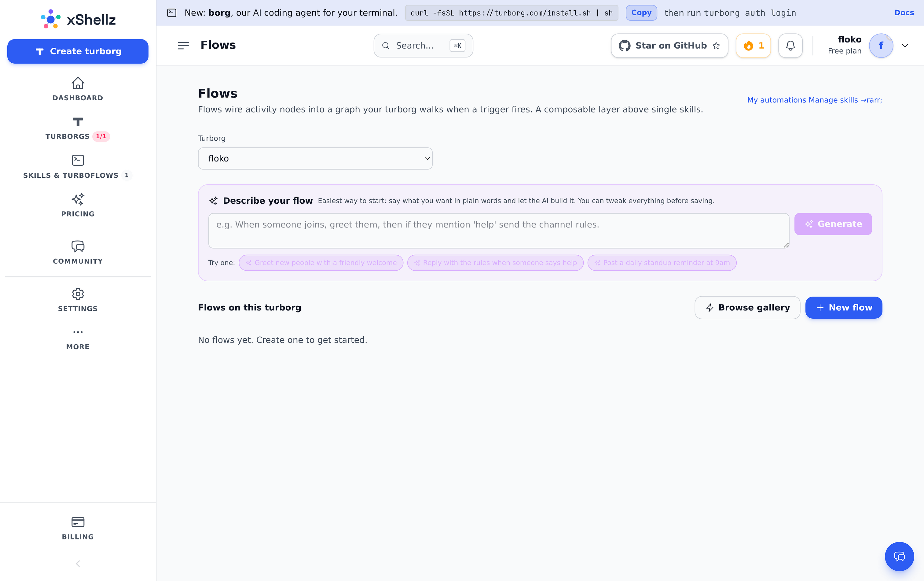This screenshot has height=581, width=924.
Task: Click the floko Free plan label
Action: point(844,45)
